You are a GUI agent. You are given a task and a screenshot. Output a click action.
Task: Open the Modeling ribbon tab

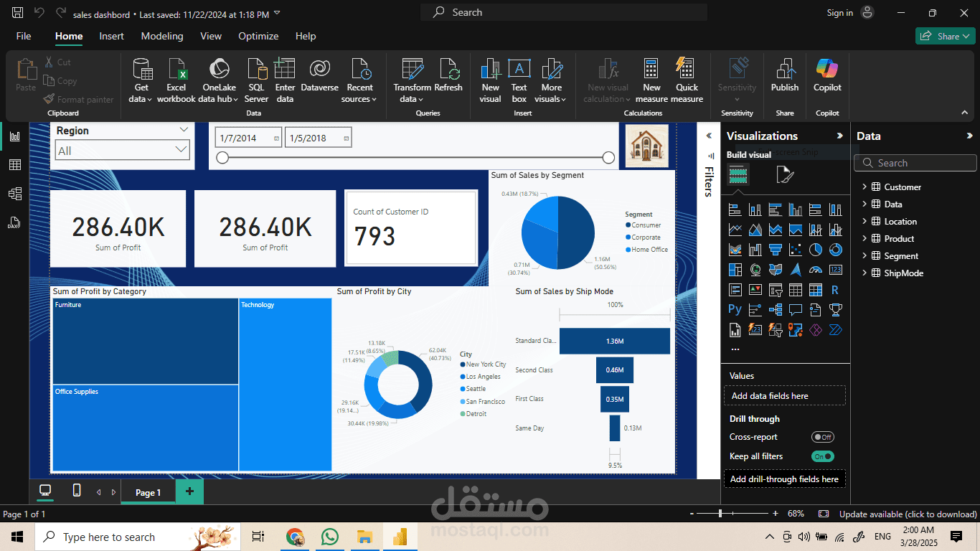(162, 36)
